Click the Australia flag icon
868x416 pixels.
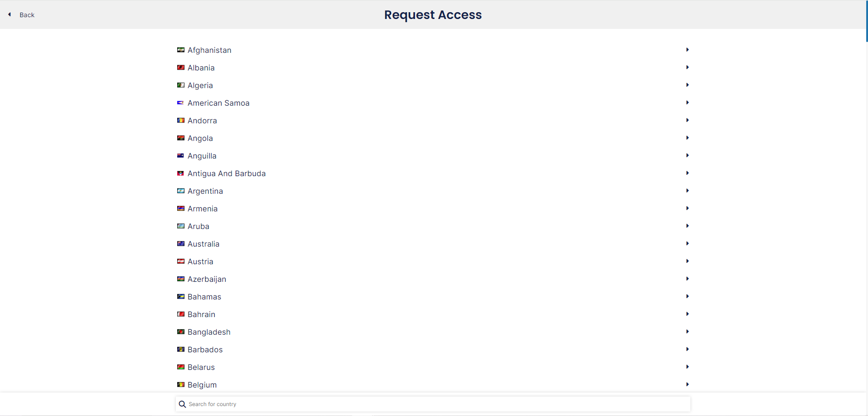tap(181, 244)
